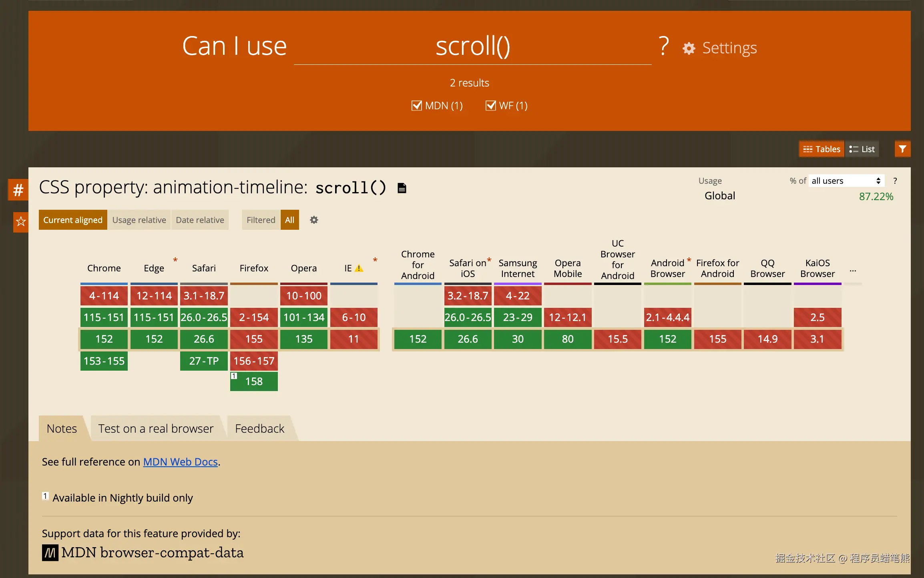Click the IE warning triangle icon
Image resolution: width=924 pixels, height=578 pixels.
359,268
